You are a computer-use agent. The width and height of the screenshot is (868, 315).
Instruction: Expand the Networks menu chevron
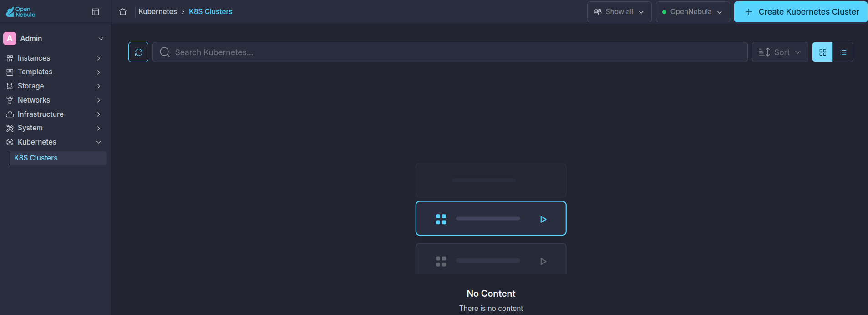99,100
